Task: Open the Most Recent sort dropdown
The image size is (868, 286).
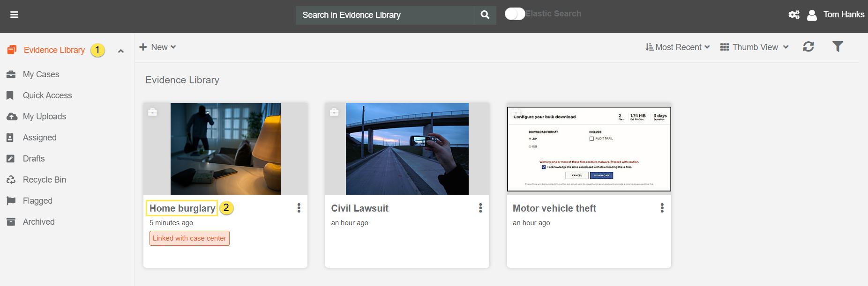Action: (x=677, y=47)
